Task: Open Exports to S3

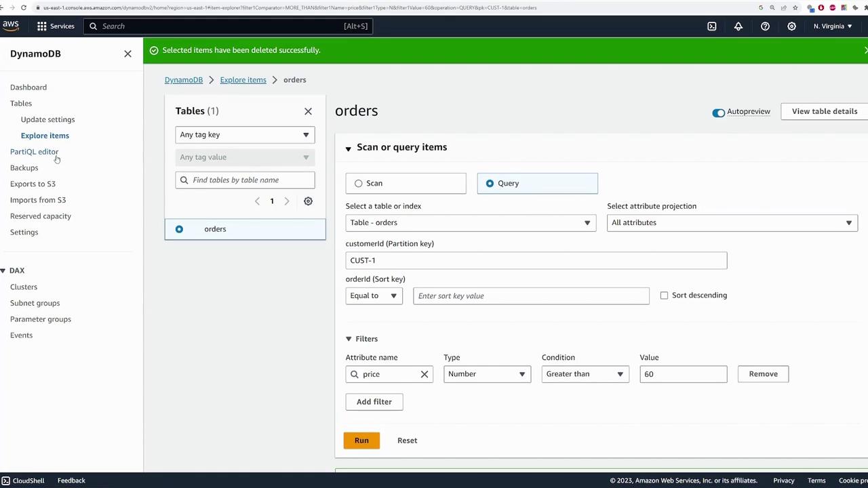Action: pos(33,184)
